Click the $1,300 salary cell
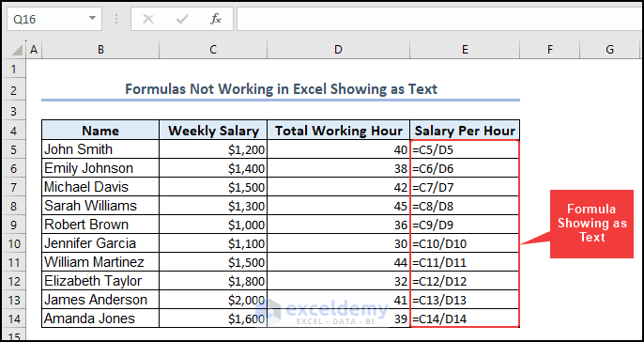Viewport: 644px width, 342px height. [x=213, y=206]
